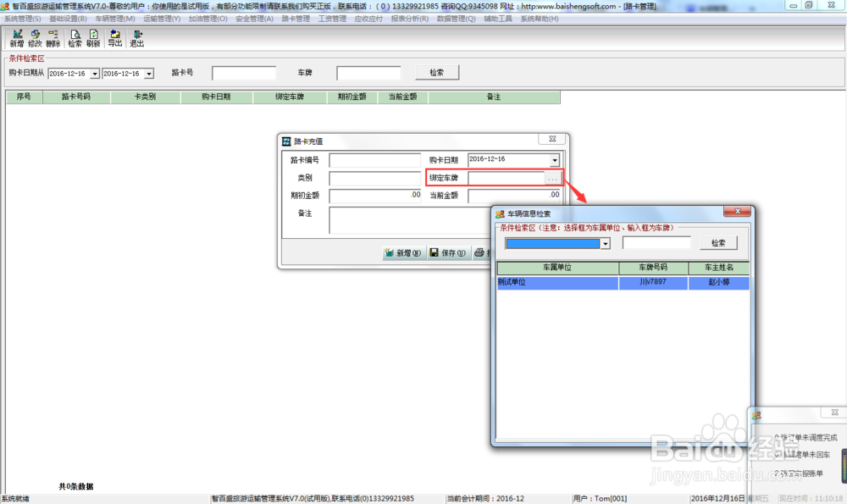
Task: Click the 绑定车牌 text field
Action: 507,178
